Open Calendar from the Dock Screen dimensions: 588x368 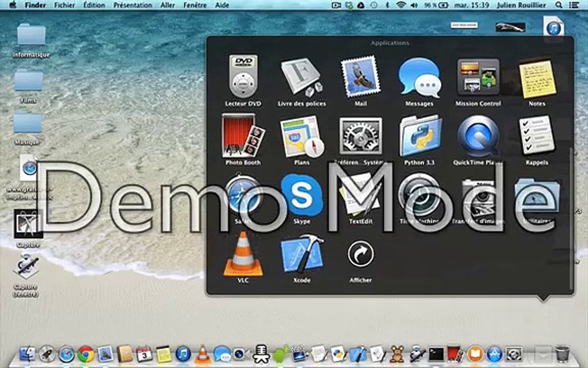(x=144, y=354)
